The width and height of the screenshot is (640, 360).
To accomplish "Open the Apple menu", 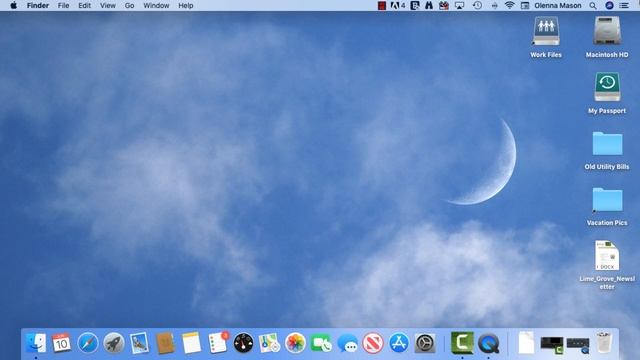I will (13, 6).
